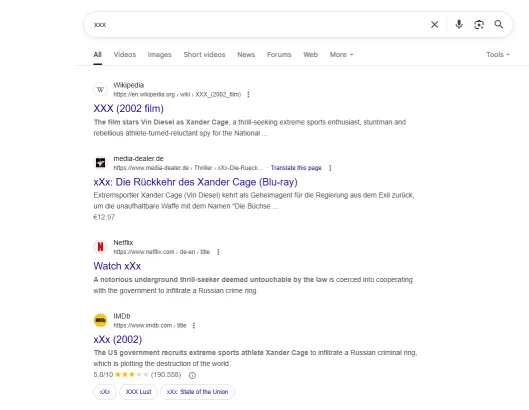Click the Wikipedia site name
Viewport: 529px width, 410px height.
coord(129,85)
